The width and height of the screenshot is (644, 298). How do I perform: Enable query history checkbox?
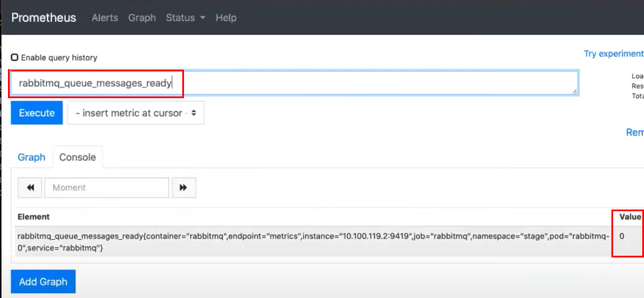click(15, 58)
